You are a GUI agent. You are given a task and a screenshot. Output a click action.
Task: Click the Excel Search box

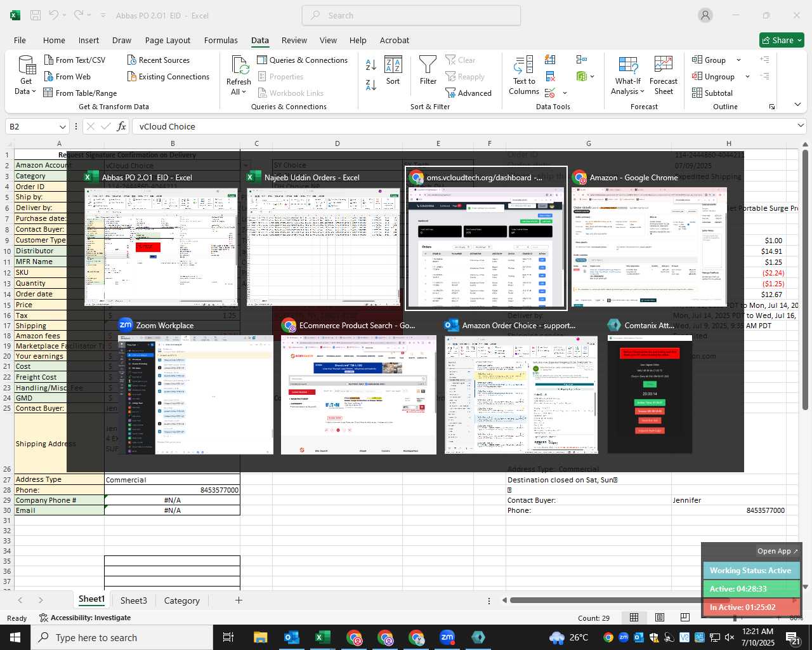pyautogui.click(x=411, y=15)
